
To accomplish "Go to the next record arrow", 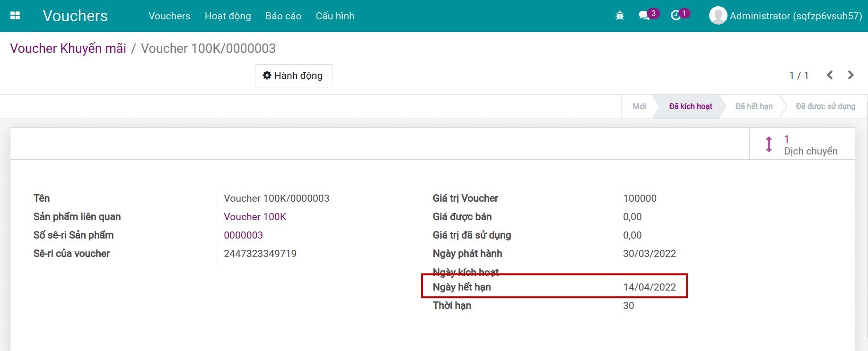I will coord(850,75).
